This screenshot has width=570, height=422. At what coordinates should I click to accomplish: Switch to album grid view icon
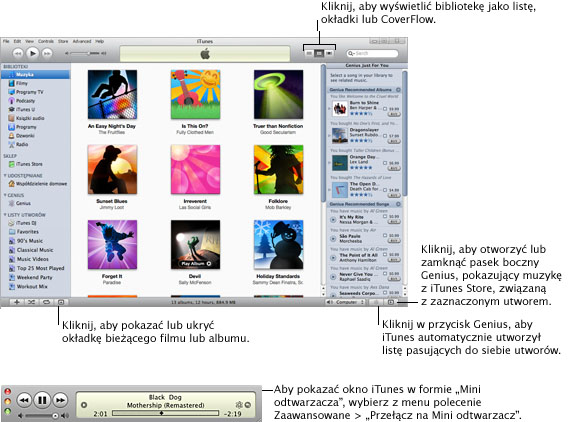[319, 53]
